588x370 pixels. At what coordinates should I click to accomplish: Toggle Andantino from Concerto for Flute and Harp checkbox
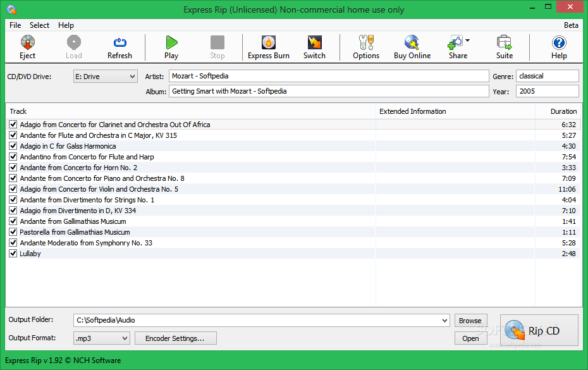pos(13,156)
